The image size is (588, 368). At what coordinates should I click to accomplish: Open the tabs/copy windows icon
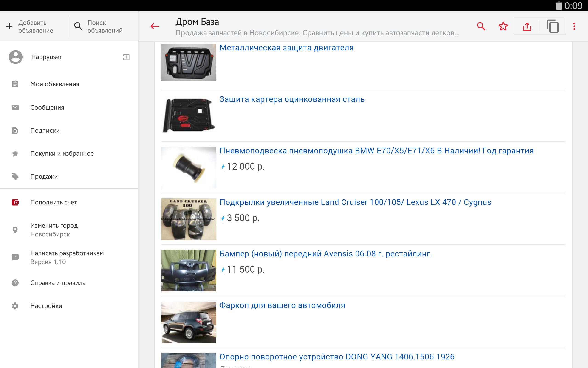click(553, 26)
